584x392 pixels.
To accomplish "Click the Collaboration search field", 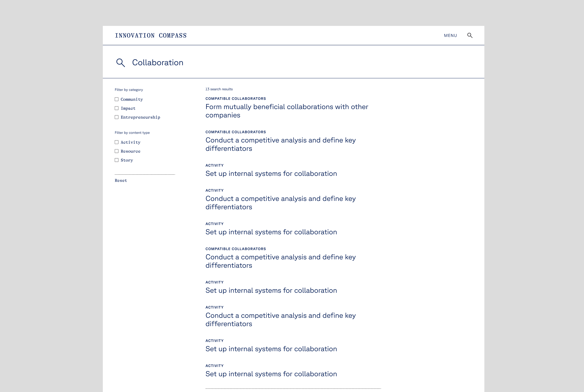I will coord(158,63).
